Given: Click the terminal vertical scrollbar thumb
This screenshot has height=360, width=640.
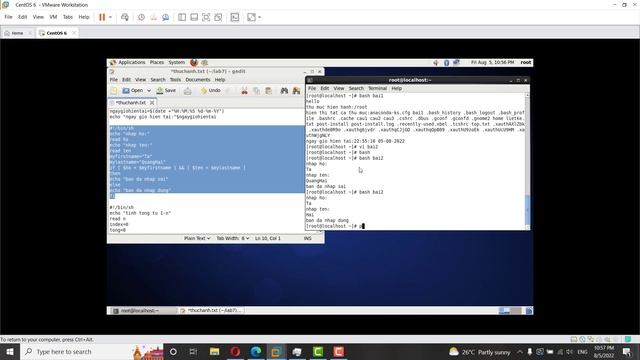Looking at the screenshot, I should click(x=527, y=210).
